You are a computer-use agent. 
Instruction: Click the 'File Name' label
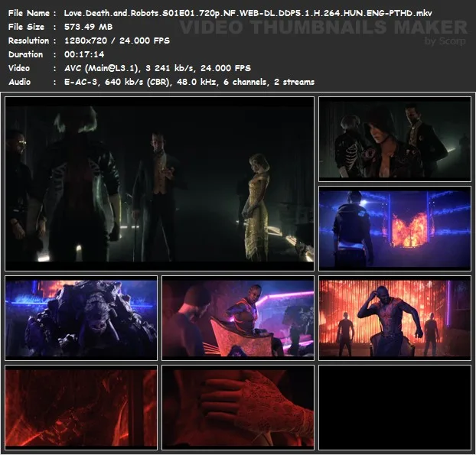tap(29, 13)
